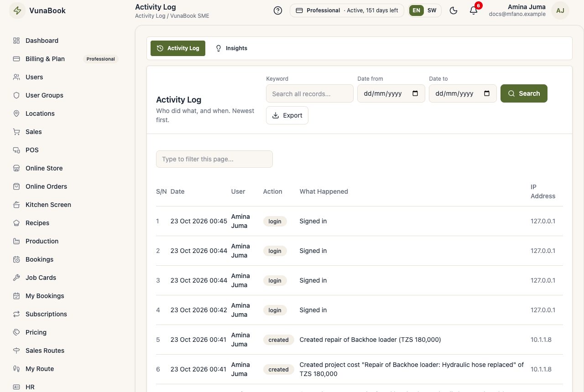Open Sales Routes in sidebar

tap(68, 351)
